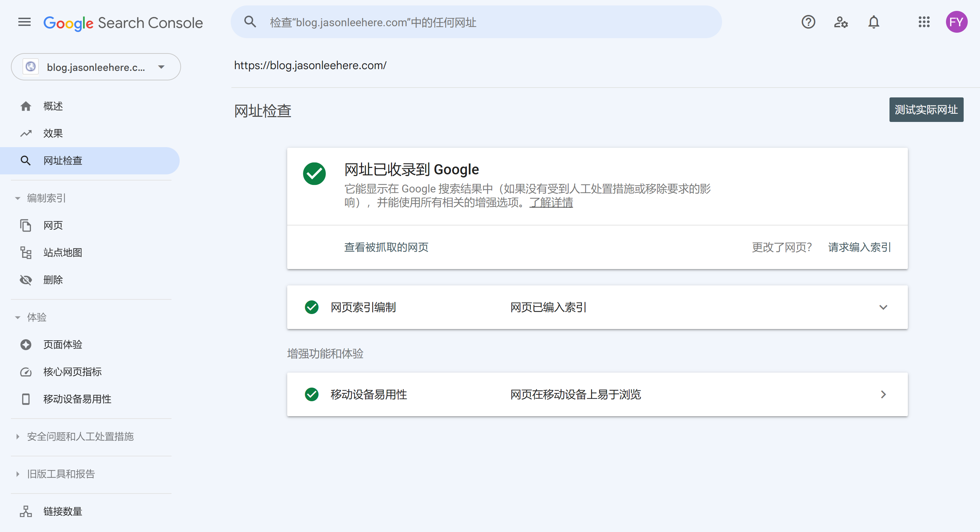
Task: Open the Google apps grid
Action: [x=924, y=22]
